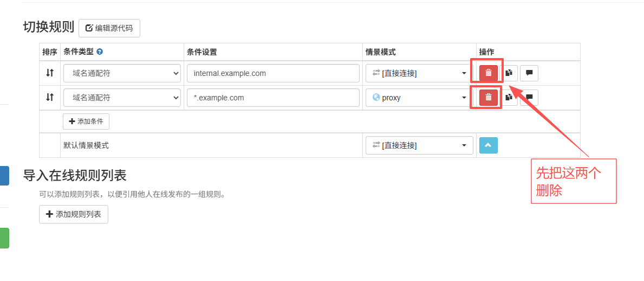This screenshot has width=644, height=281.
Task: Open proxy profile dropdown
Action: pos(419,98)
